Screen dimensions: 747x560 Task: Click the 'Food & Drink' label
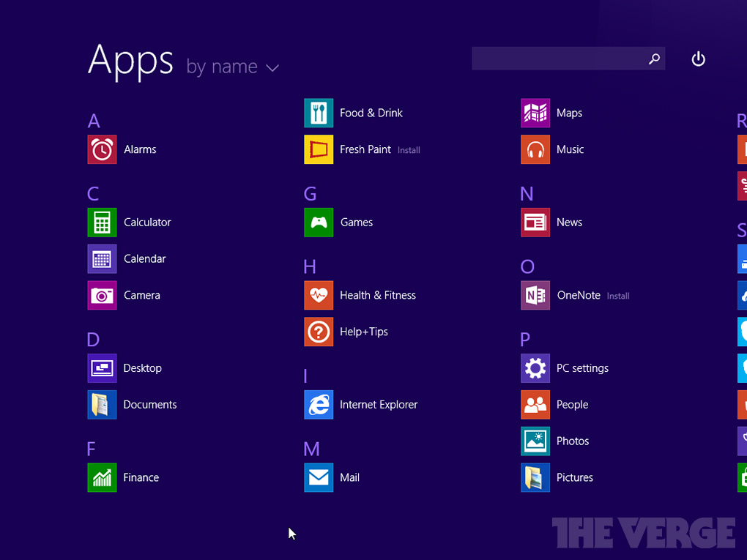(371, 113)
